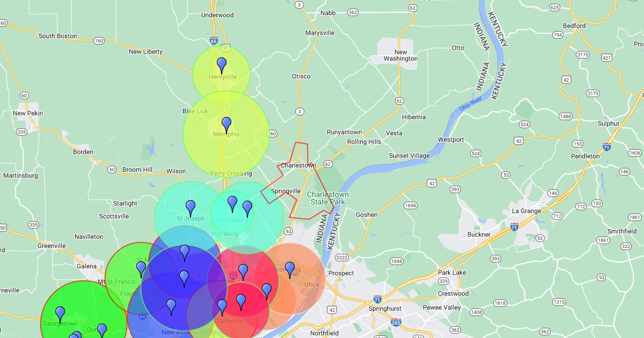Screen dimensions: 644x338
Task: Click the Nabb label
Action: coord(327,12)
